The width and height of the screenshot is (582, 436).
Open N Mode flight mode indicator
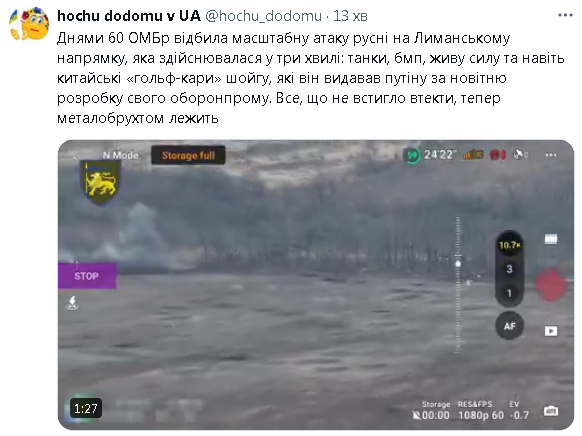[121, 155]
